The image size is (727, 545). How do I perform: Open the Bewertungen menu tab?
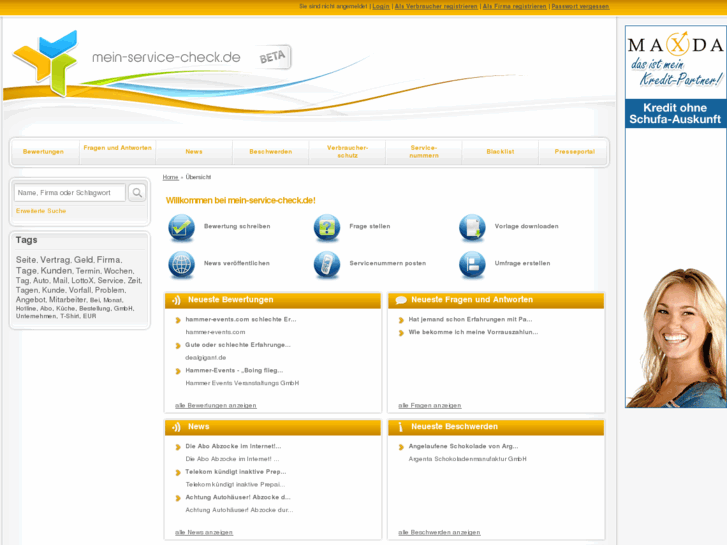coord(43,152)
